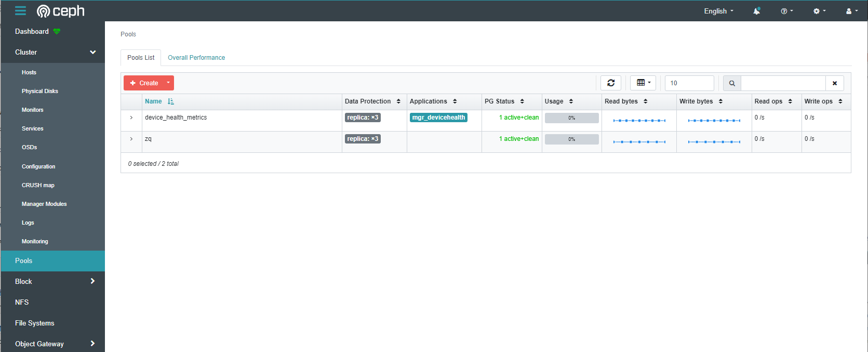Screen dimensions: 868x352
Task: Open the dashboard settings gear menu
Action: 819,11
